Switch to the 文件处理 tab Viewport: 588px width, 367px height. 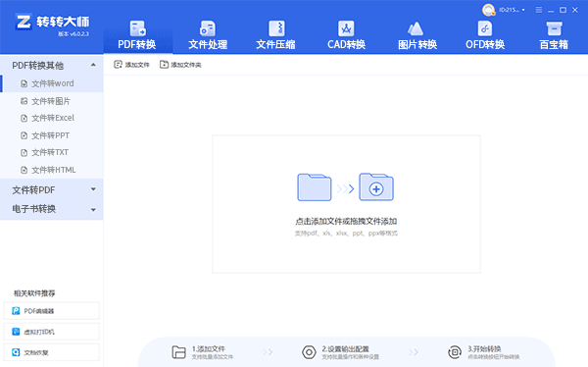[x=208, y=35]
